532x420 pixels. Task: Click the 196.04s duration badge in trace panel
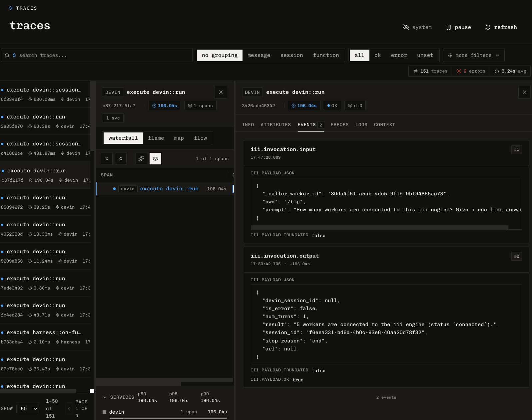[x=165, y=105]
